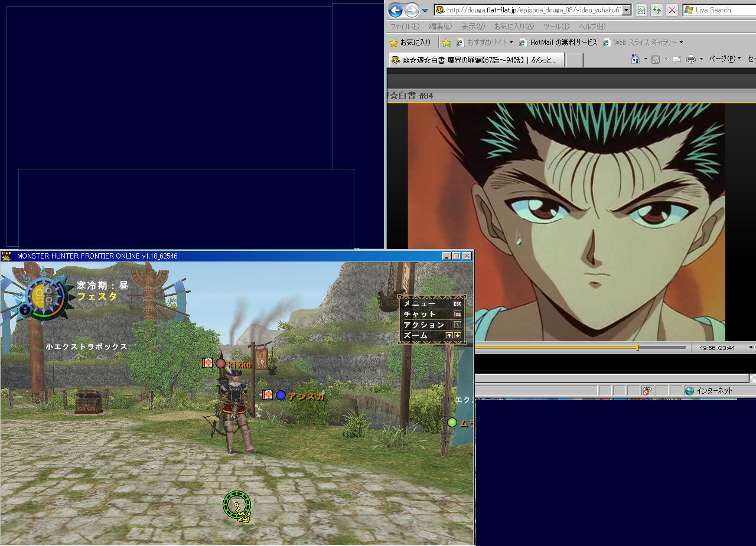Viewport: 756px width, 546px height.
Task: Toggle Compatibility View icon in IE
Action: point(641,10)
